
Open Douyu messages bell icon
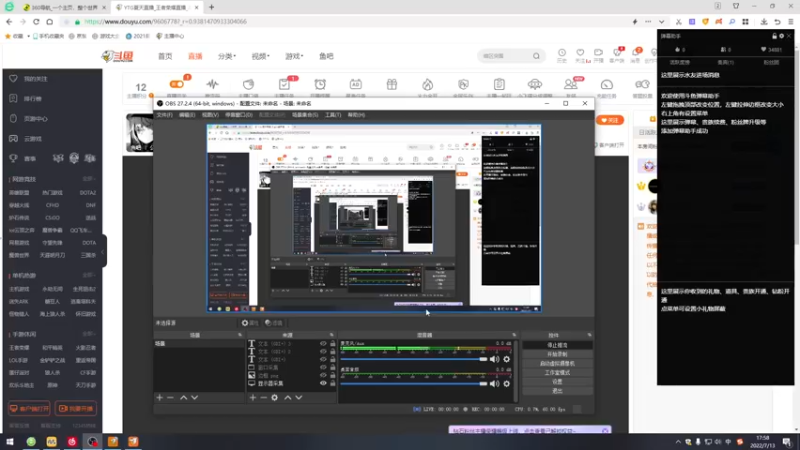click(x=635, y=53)
